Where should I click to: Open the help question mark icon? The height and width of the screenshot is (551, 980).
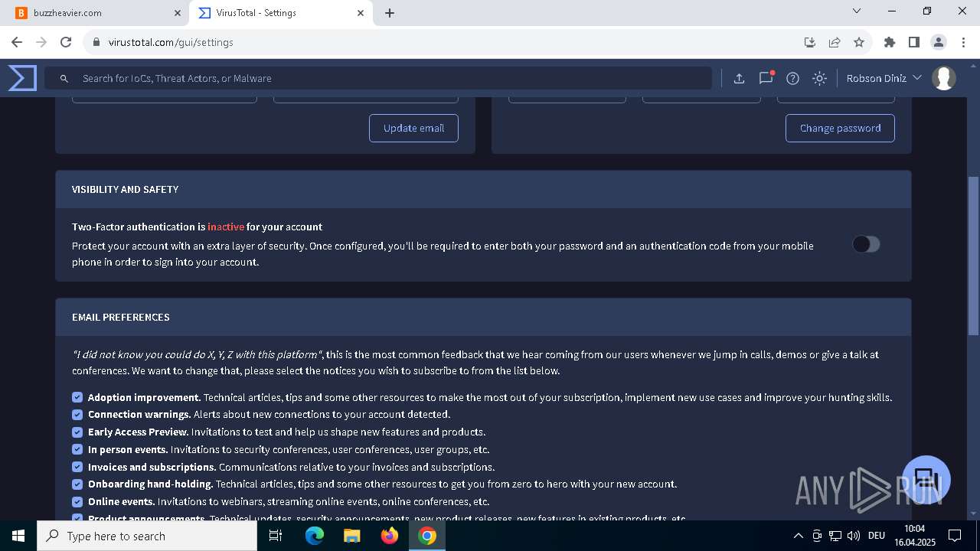(792, 78)
